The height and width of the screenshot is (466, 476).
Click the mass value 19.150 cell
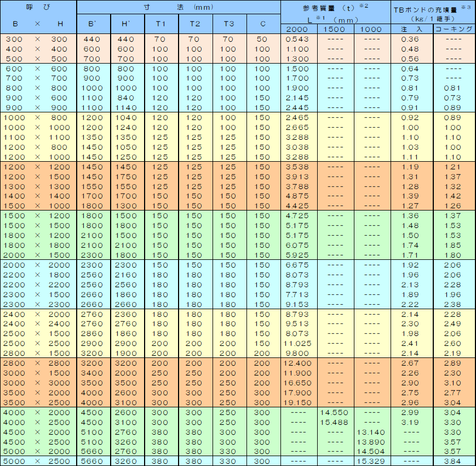[x=299, y=402]
